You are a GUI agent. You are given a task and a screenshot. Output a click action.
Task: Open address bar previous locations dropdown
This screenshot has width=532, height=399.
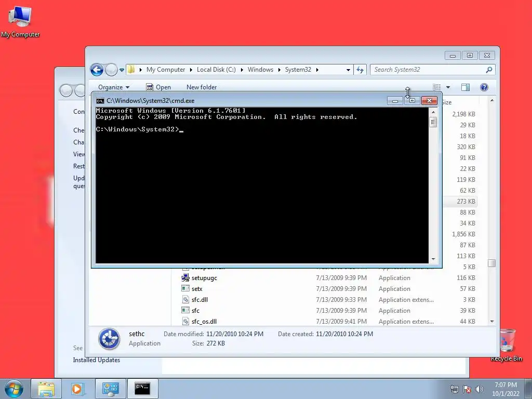pyautogui.click(x=348, y=70)
